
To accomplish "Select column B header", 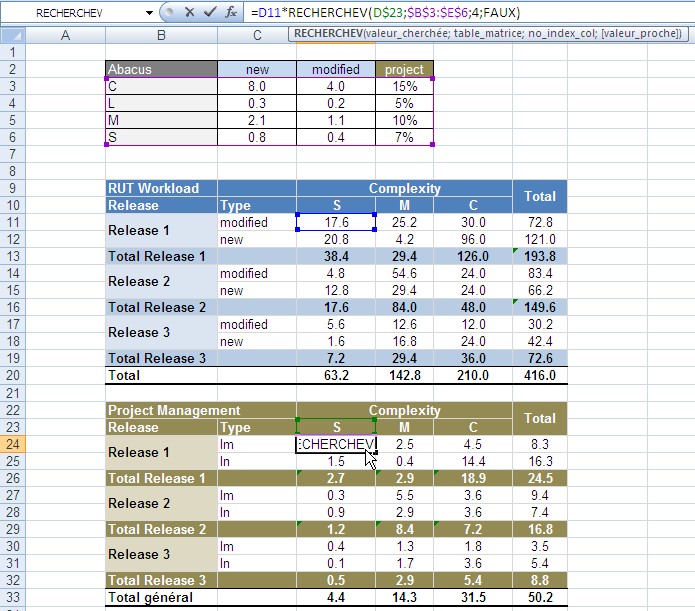I will pyautogui.click(x=161, y=35).
